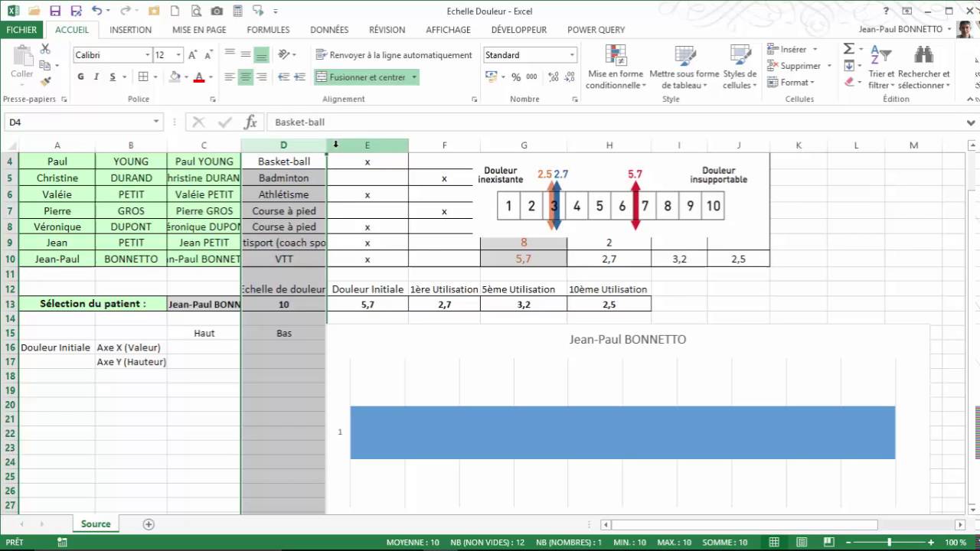The image size is (980, 551).
Task: Apply fill color with the paint bucket
Action: click(x=175, y=77)
